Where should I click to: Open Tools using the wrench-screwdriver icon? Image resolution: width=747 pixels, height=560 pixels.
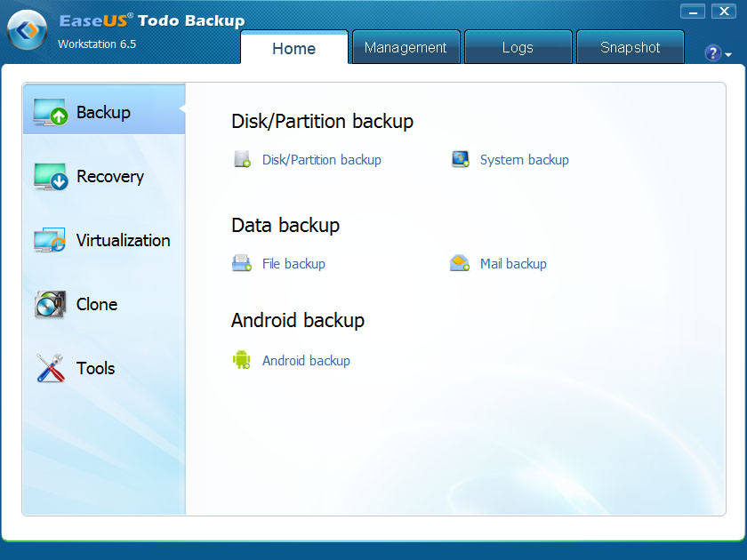50,368
